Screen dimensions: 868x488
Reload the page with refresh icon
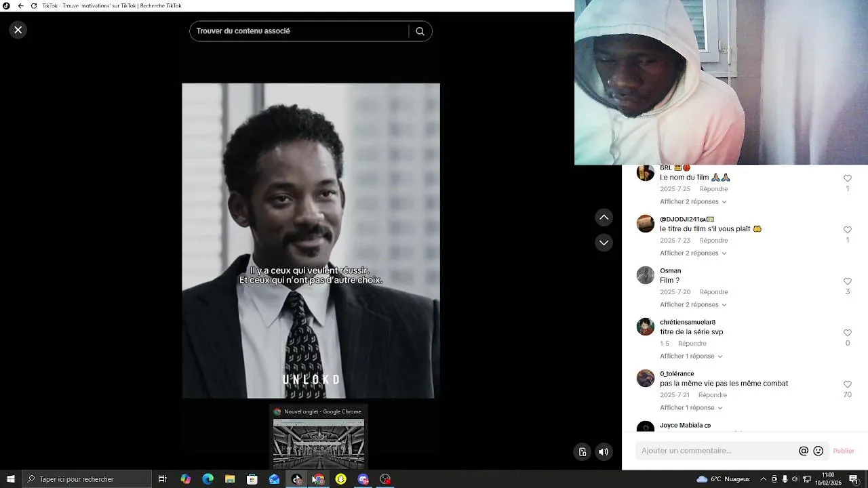[33, 5]
